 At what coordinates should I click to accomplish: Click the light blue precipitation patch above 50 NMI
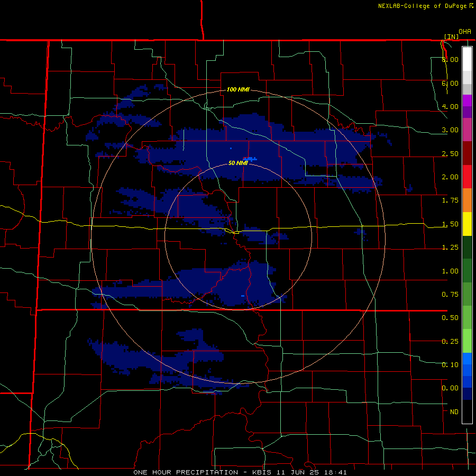(x=251, y=159)
